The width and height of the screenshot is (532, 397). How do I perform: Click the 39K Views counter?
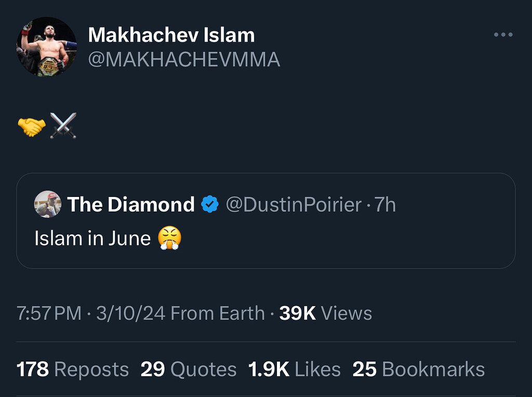[326, 313]
